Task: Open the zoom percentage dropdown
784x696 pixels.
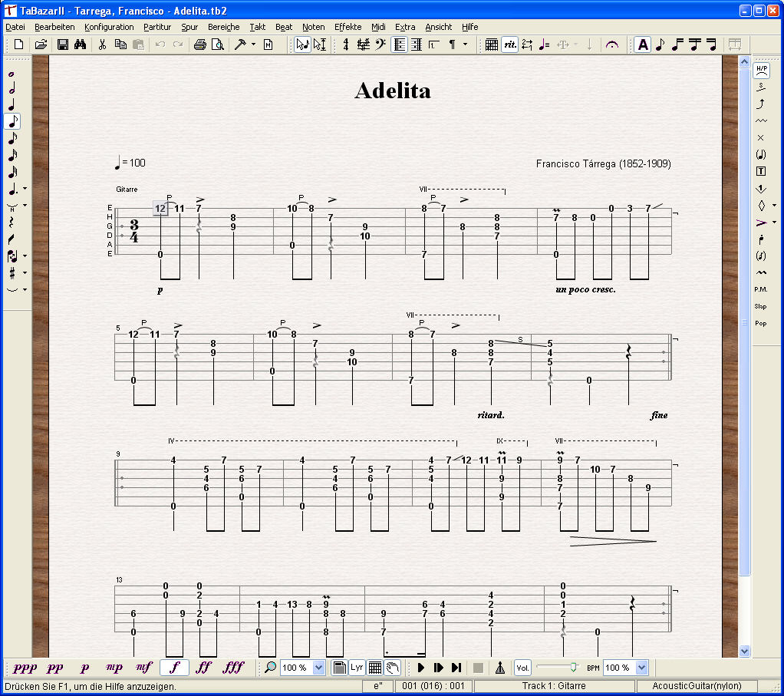Action: pyautogui.click(x=319, y=668)
